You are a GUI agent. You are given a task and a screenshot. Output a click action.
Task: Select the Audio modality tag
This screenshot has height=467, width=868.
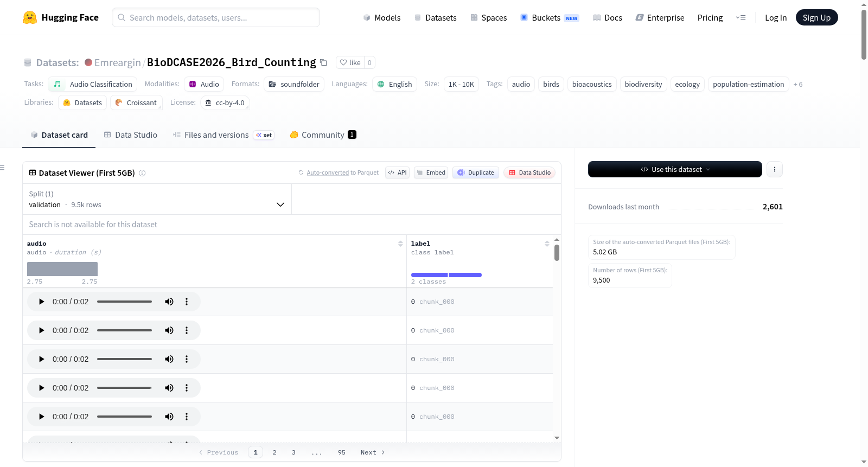point(204,84)
